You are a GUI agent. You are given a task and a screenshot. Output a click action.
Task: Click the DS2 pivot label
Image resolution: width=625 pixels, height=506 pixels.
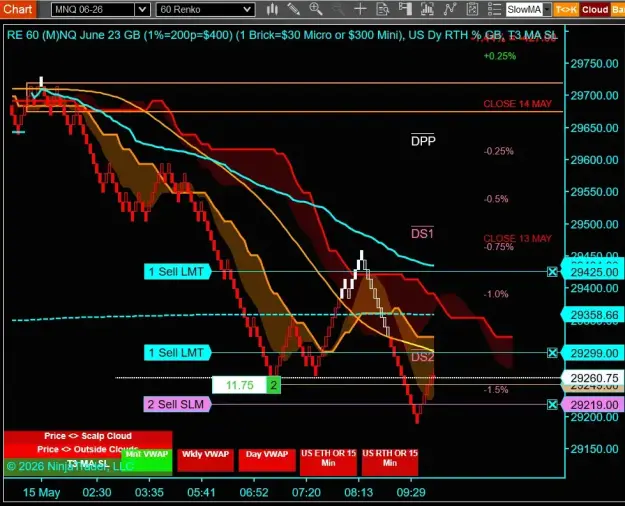(x=423, y=356)
